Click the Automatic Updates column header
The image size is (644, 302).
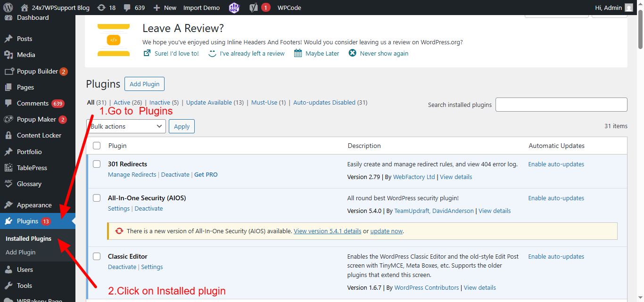(x=556, y=146)
